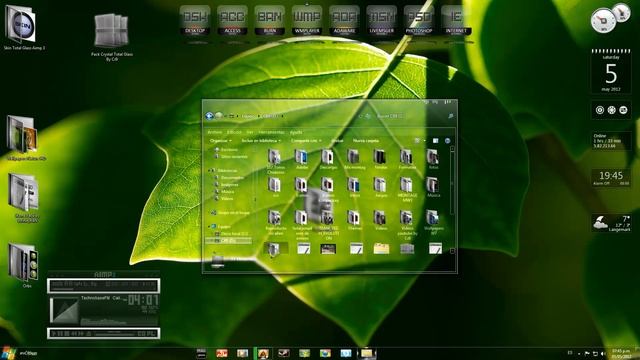Open the MONTAGE MW3 folder
This screenshot has width=640, height=360.
click(x=407, y=190)
